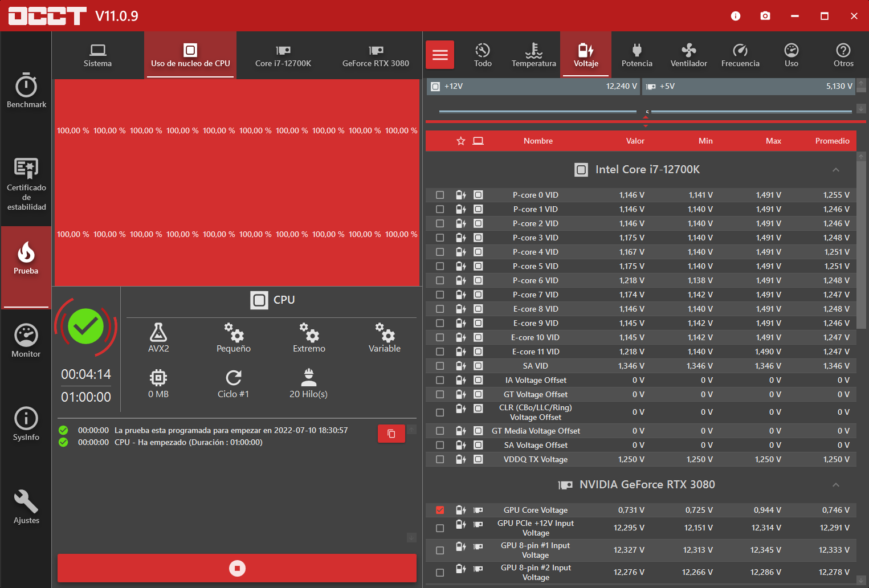Image resolution: width=869 pixels, height=588 pixels.
Task: Check the VDDQ TX Voltage checkbox
Action: (x=440, y=459)
